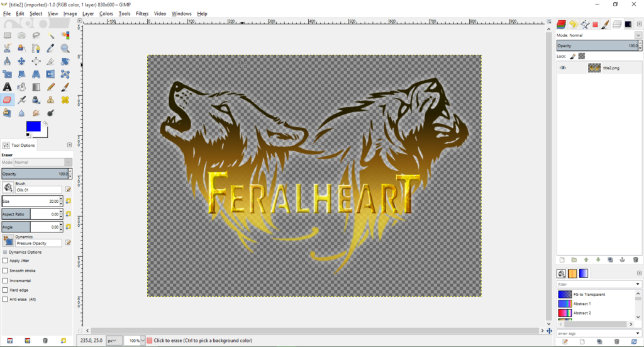Switch to the Channels tab
This screenshot has width=644, height=347.
[561, 25]
